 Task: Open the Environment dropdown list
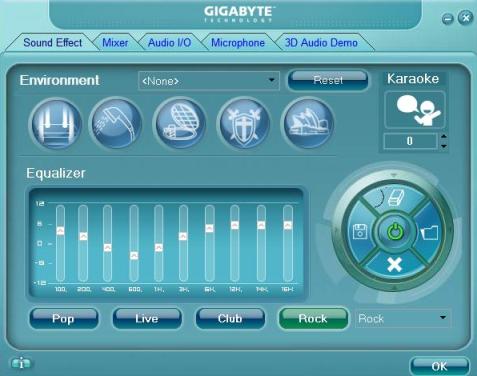[x=272, y=80]
